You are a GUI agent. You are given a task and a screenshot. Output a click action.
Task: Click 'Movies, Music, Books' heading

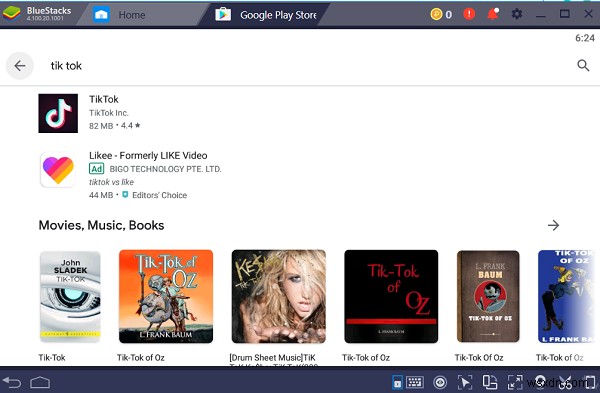(101, 225)
